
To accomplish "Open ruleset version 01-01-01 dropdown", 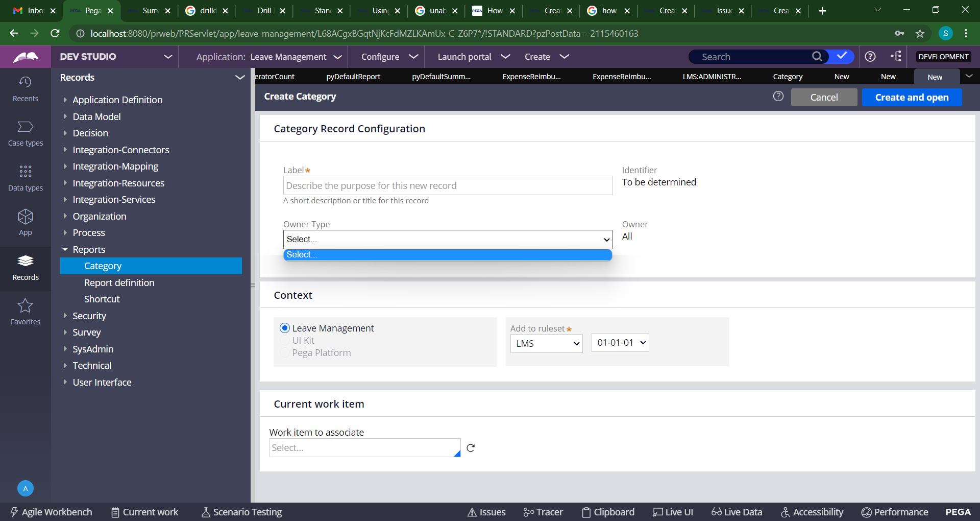I will pos(620,343).
